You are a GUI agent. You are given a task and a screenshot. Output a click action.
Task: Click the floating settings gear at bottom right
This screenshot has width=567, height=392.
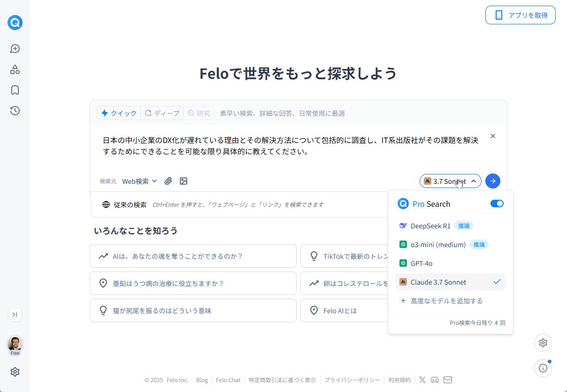[x=543, y=343]
